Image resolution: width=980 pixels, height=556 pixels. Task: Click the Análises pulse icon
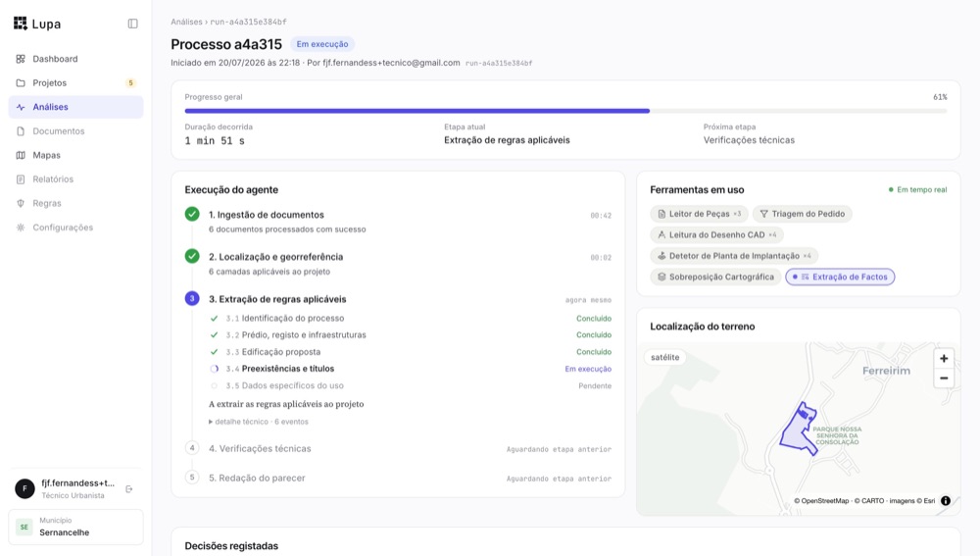21,107
